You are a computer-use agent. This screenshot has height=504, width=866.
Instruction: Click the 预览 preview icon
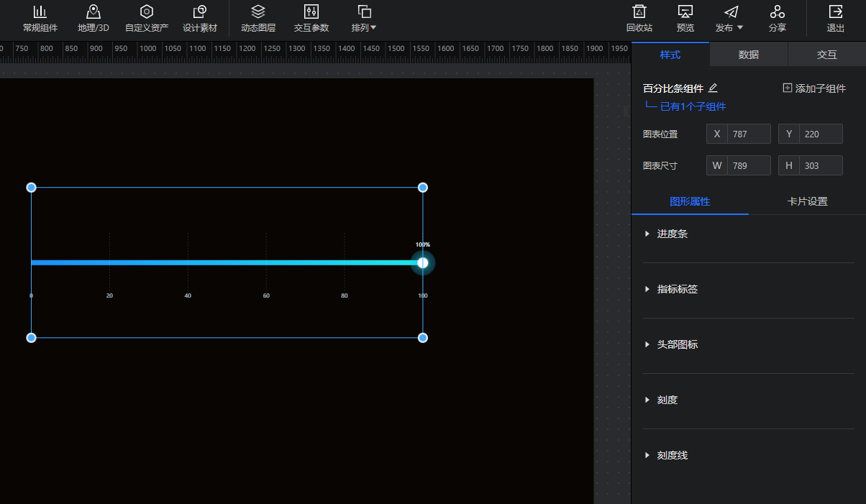point(685,12)
